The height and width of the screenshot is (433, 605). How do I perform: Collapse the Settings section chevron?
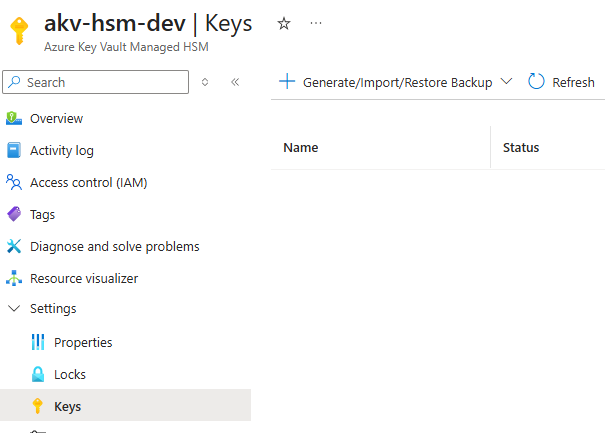(13, 309)
